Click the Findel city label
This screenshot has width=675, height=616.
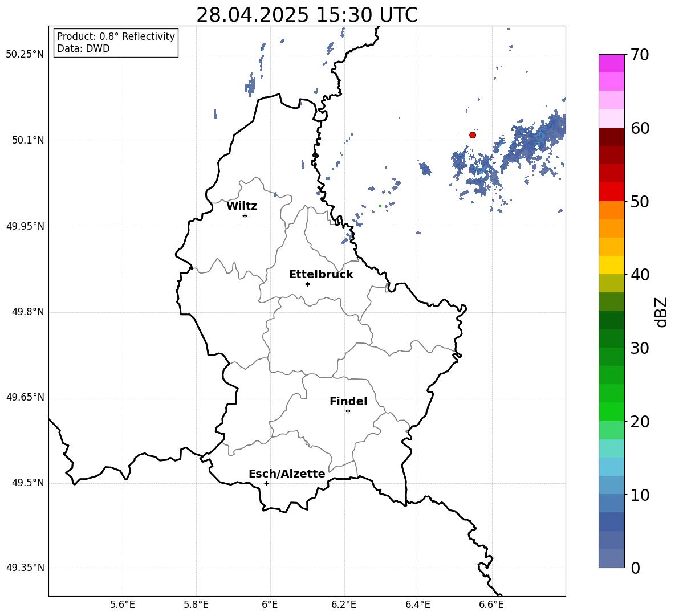point(348,401)
